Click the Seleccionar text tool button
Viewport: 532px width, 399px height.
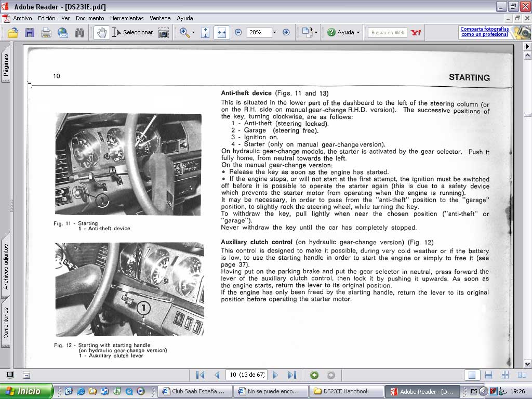point(132,33)
